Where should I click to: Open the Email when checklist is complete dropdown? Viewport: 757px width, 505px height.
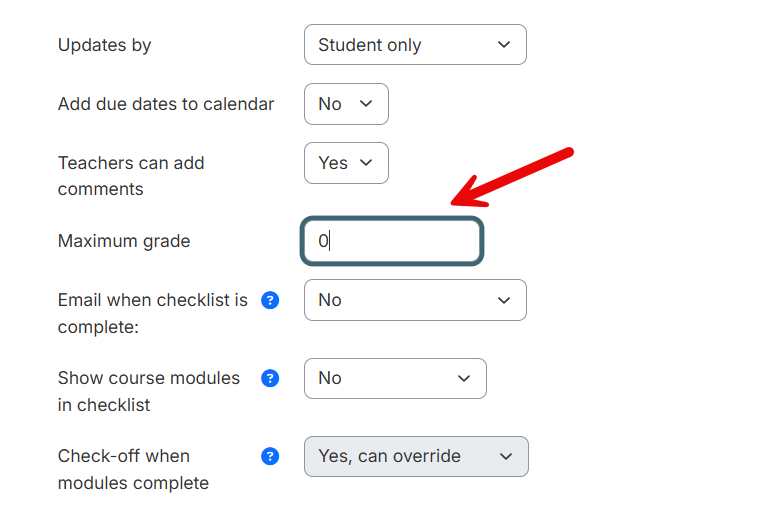(415, 300)
